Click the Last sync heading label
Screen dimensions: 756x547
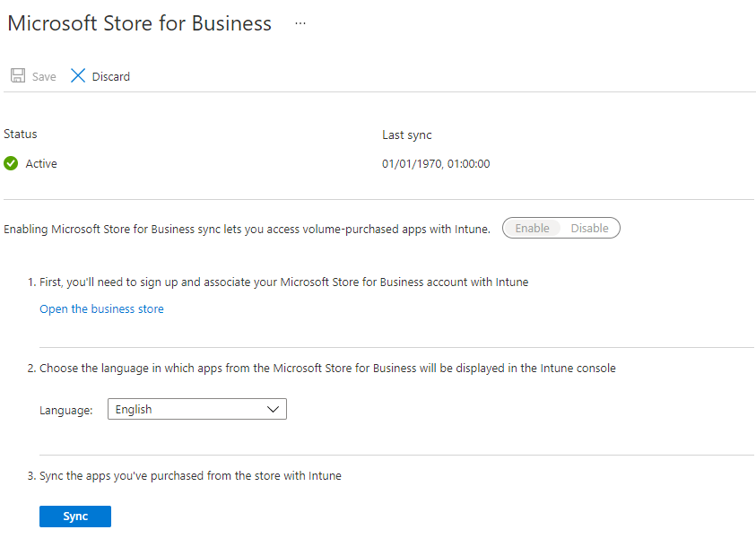coord(407,135)
